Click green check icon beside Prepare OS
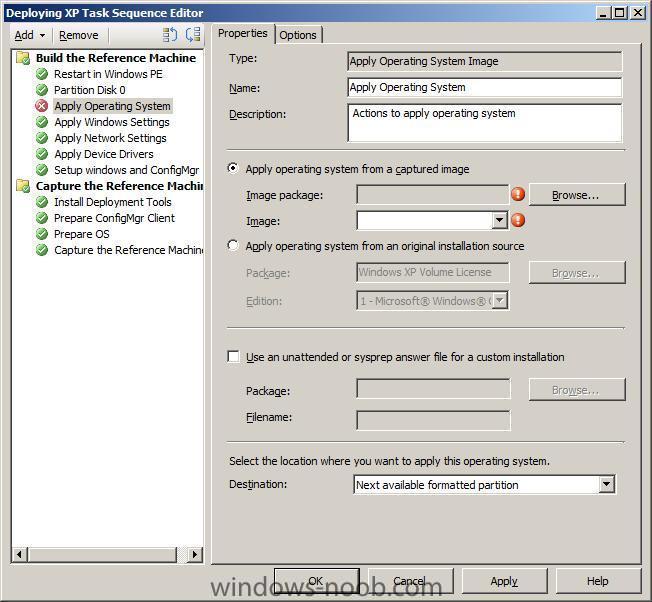652x602 pixels. (x=42, y=234)
